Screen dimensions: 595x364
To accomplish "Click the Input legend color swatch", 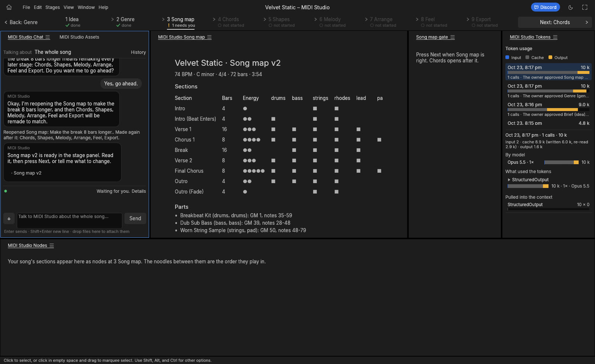I will [507, 57].
